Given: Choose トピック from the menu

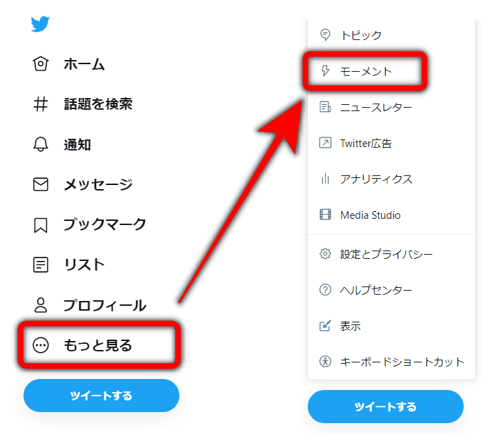Looking at the screenshot, I should (x=391, y=35).
